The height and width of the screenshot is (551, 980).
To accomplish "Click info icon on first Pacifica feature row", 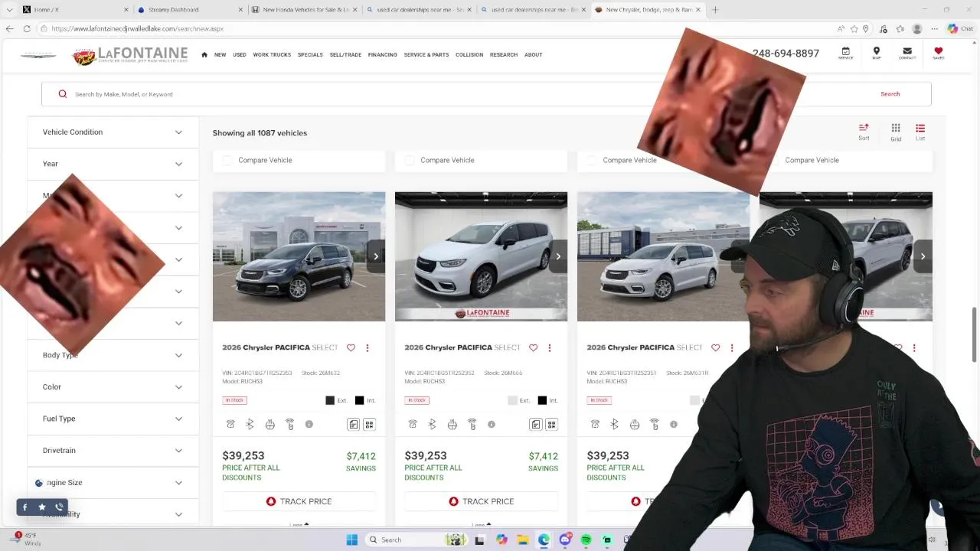I will coord(309,424).
